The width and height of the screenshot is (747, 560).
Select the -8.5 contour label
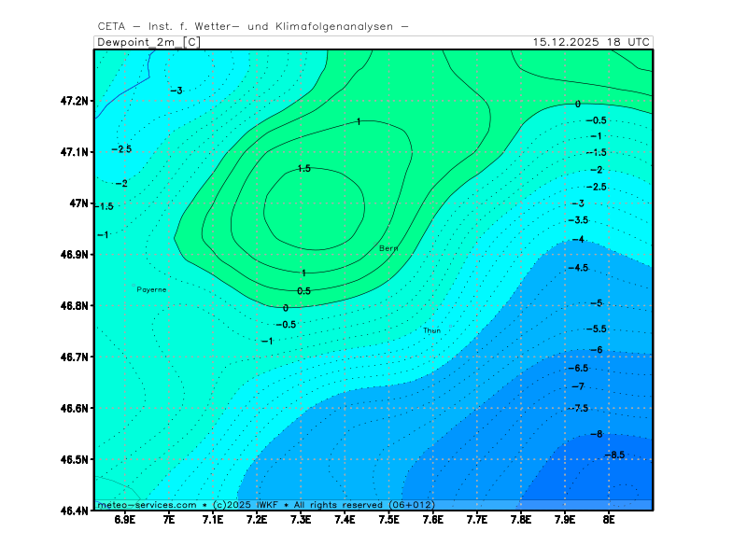[614, 455]
